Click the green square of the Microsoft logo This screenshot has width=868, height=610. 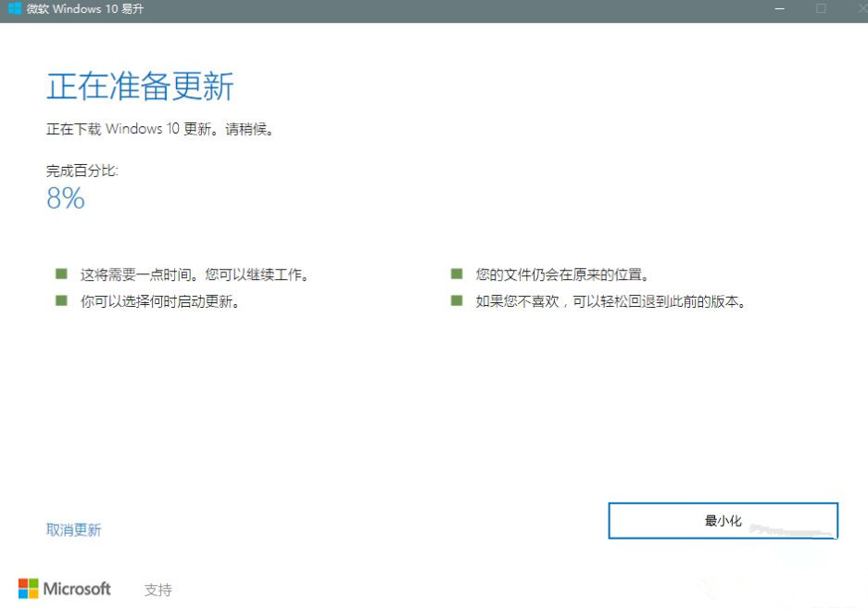(x=32, y=583)
